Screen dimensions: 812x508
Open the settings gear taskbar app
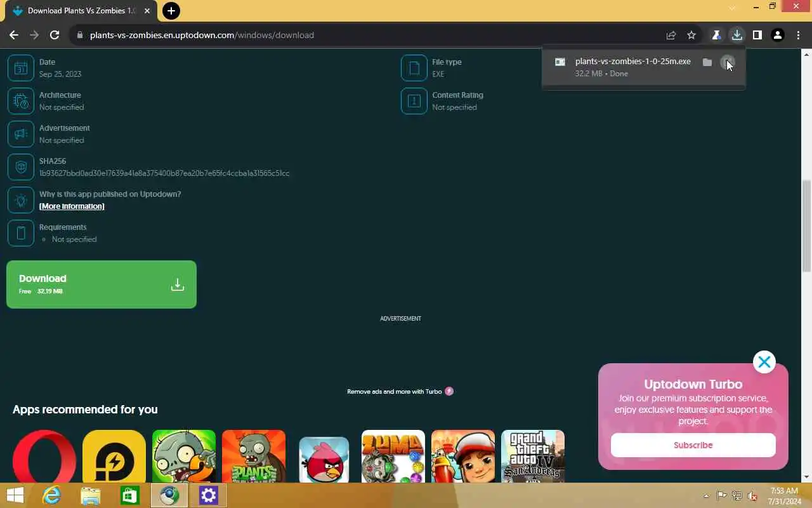(209, 495)
